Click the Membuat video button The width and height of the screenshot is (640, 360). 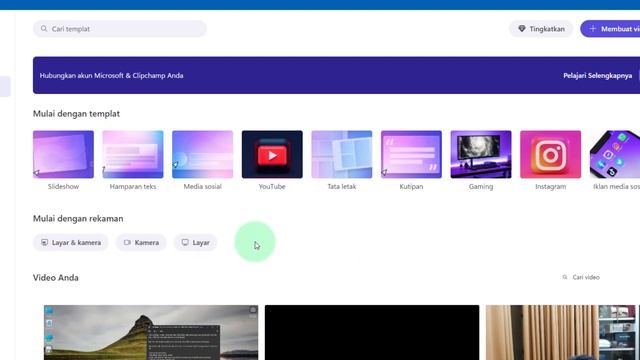(611, 29)
